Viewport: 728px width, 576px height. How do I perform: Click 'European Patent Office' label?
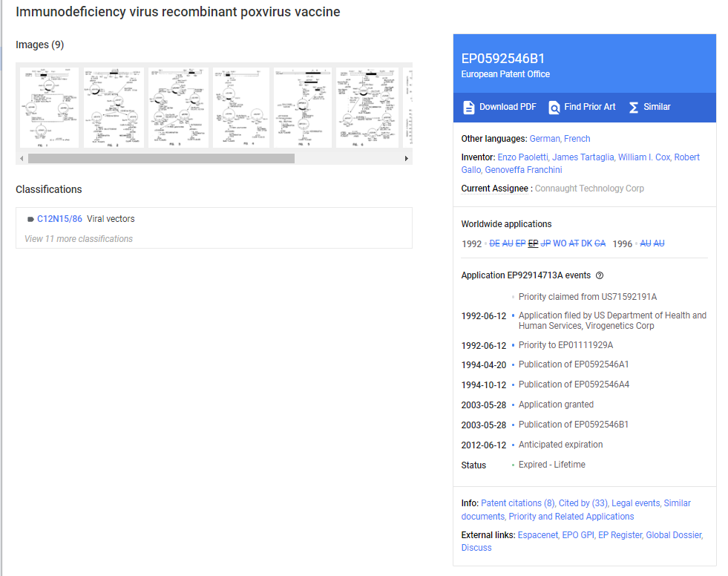pyautogui.click(x=505, y=74)
